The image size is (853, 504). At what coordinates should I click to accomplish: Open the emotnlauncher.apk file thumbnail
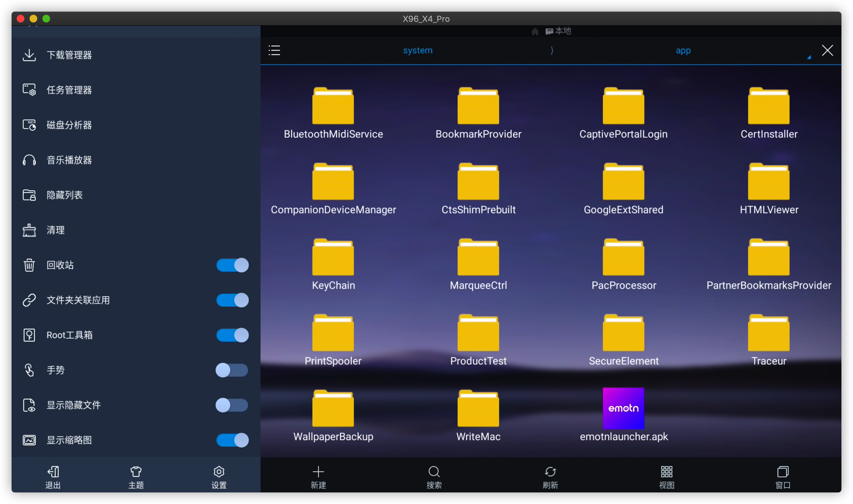coord(623,408)
